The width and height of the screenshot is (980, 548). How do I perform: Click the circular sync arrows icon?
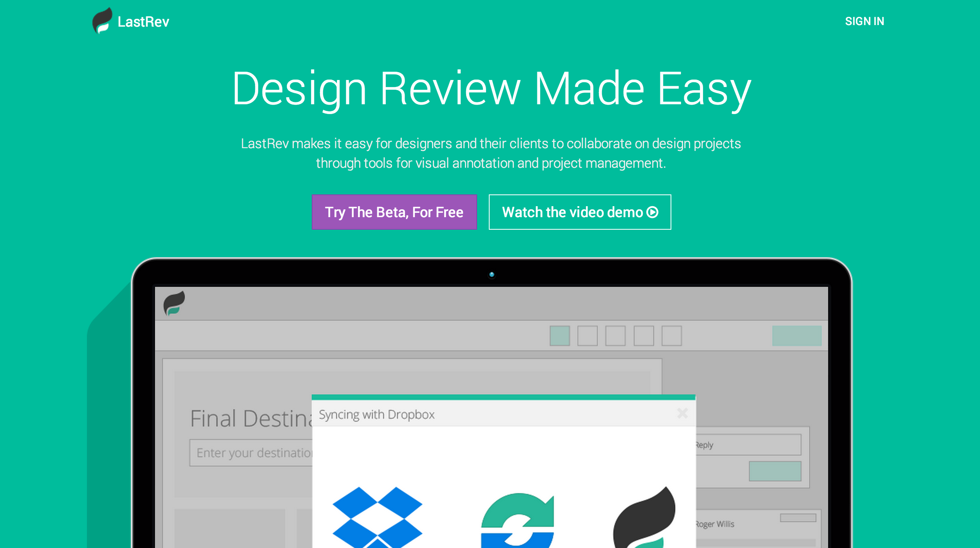point(517,521)
